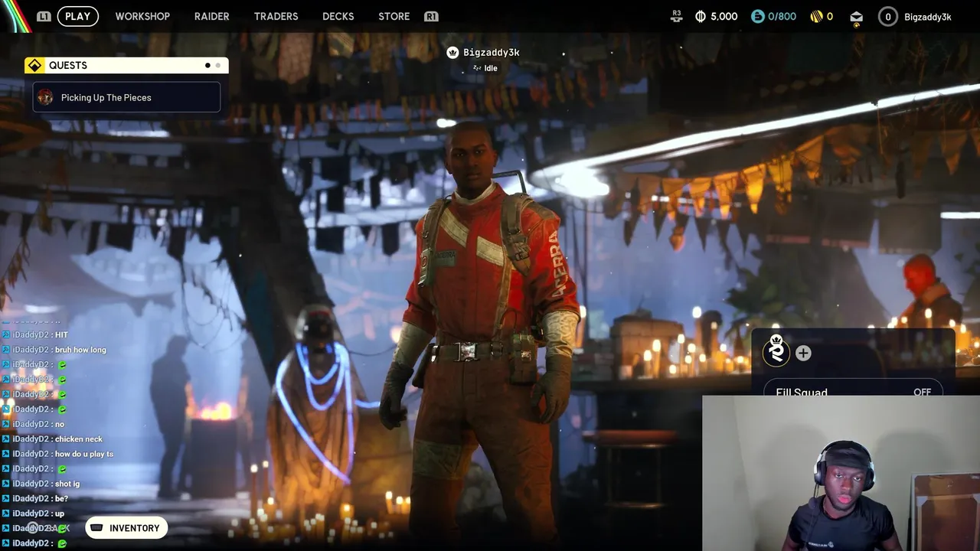980x551 pixels.
Task: Click the streamer webcam overlay
Action: click(x=841, y=473)
